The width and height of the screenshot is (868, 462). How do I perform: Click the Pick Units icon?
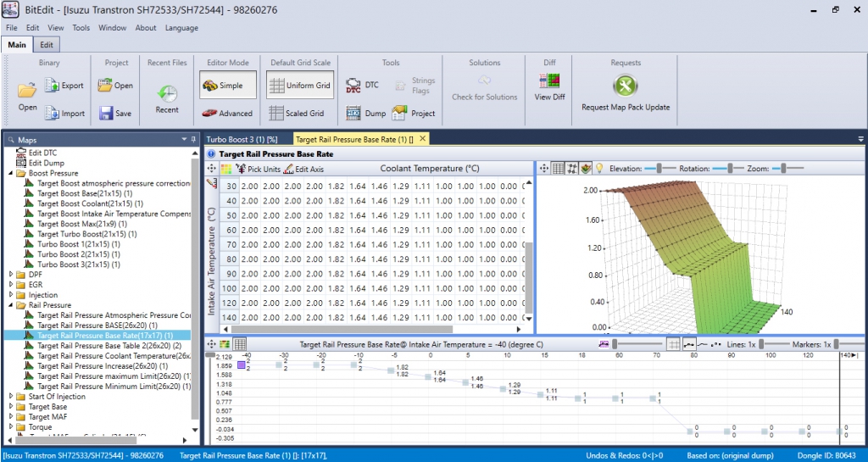coord(241,169)
